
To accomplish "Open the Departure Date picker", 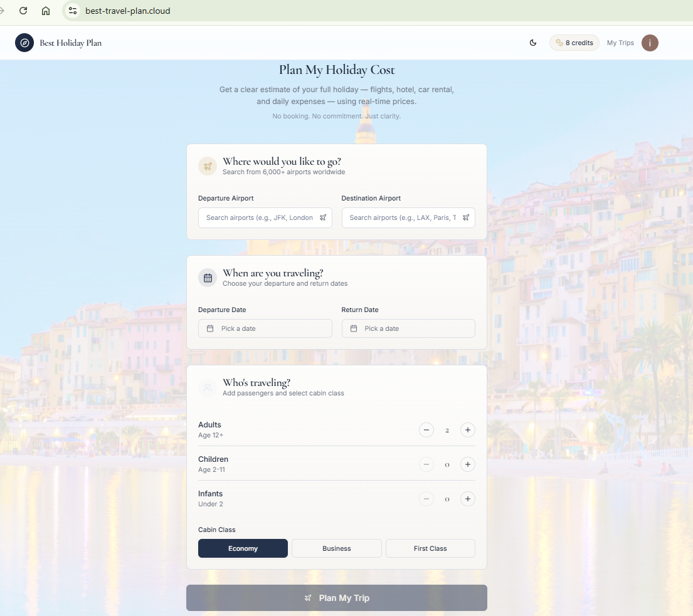I will coord(265,328).
